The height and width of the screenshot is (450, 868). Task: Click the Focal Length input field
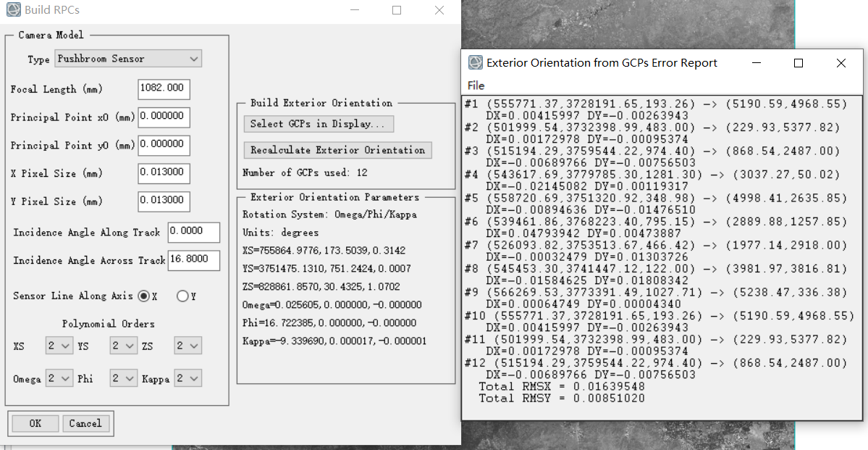click(x=164, y=89)
